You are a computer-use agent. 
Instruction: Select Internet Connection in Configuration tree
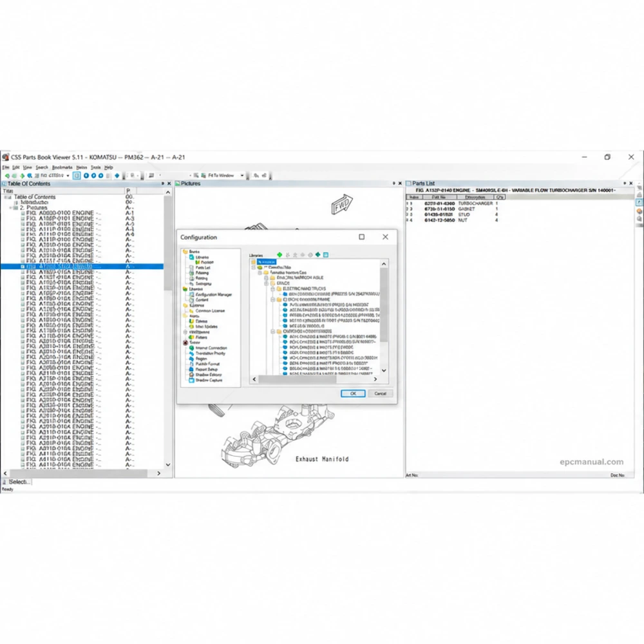click(x=211, y=348)
